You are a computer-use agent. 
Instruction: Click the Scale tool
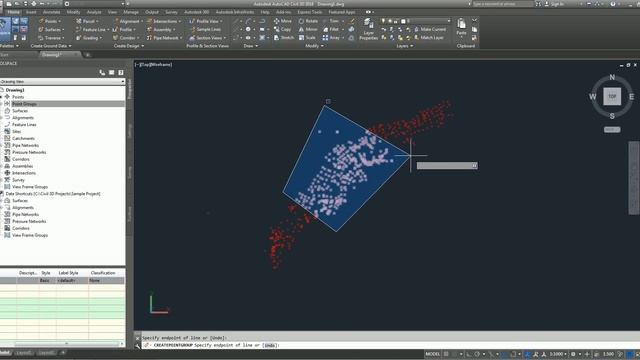(307, 38)
